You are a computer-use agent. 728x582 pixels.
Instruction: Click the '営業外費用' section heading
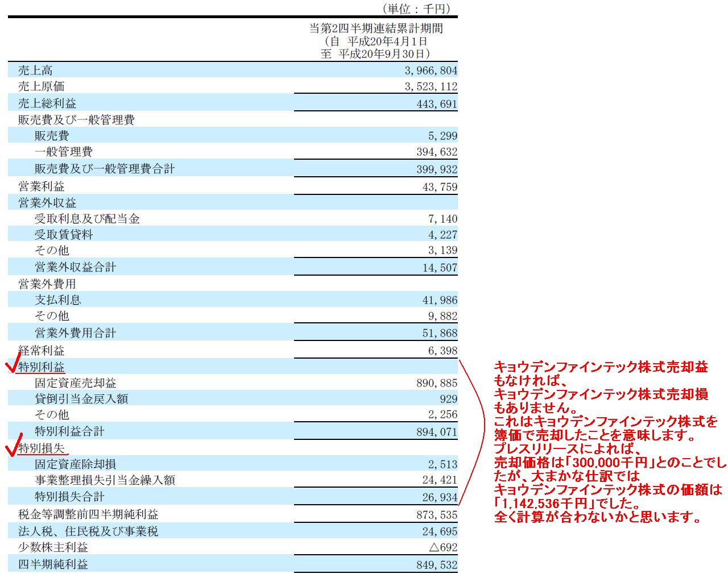click(47, 284)
